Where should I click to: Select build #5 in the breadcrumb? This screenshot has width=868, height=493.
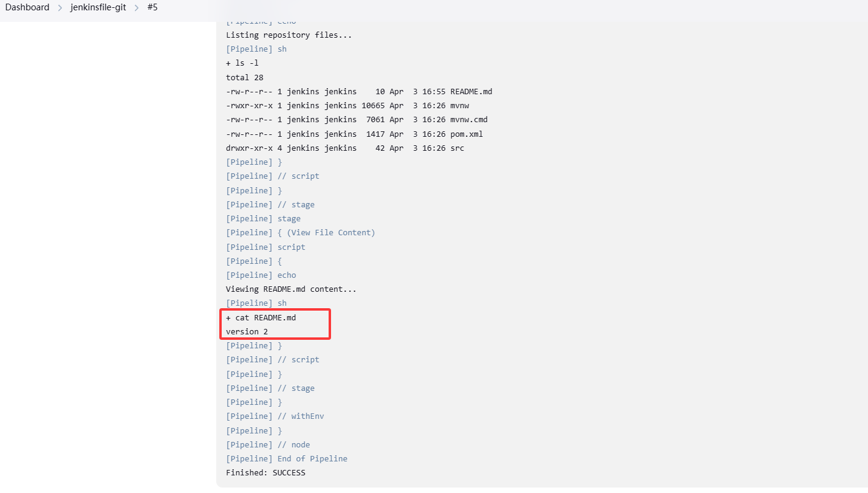(x=152, y=8)
